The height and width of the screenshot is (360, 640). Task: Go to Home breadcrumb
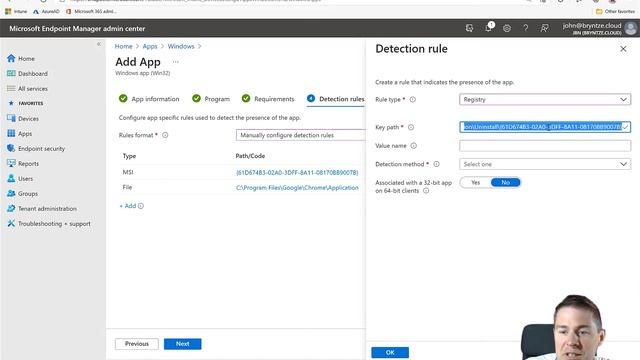(x=123, y=46)
